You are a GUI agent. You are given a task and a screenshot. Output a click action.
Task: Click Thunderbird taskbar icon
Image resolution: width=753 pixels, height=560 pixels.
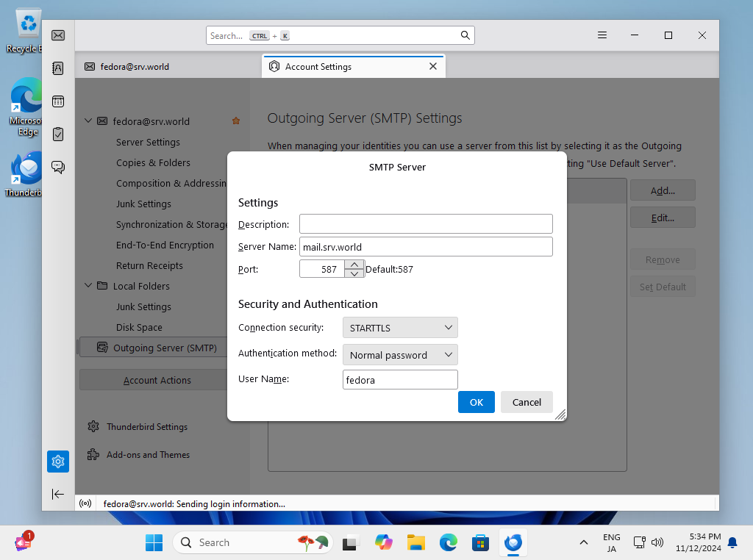pyautogui.click(x=513, y=542)
